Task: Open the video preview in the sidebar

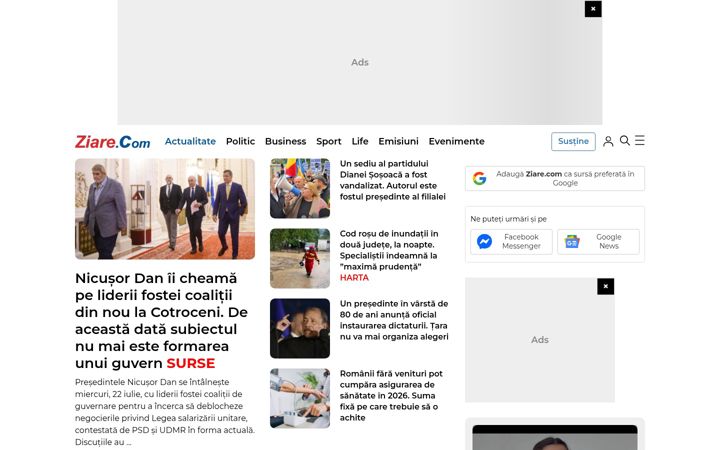Action: (555, 437)
